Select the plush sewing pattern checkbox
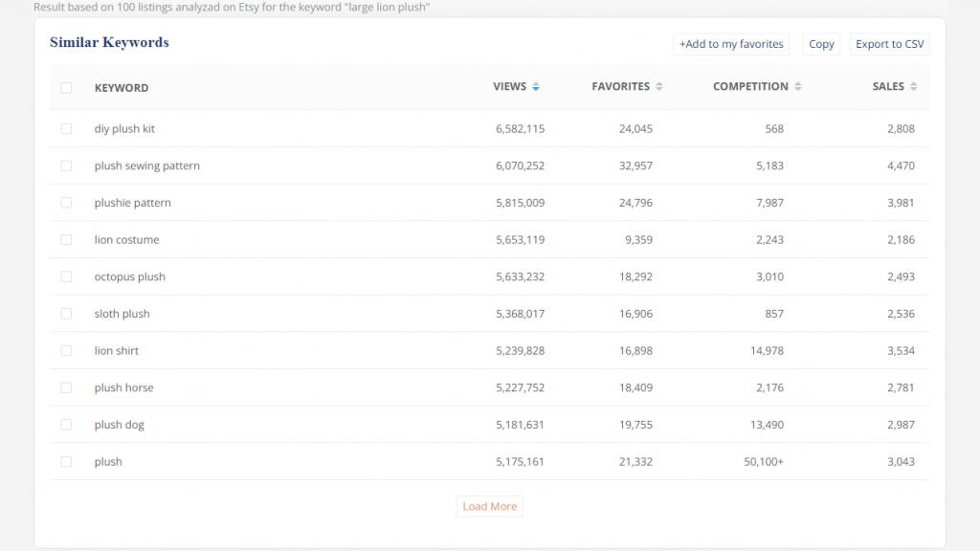This screenshot has width=980, height=551. coord(66,166)
